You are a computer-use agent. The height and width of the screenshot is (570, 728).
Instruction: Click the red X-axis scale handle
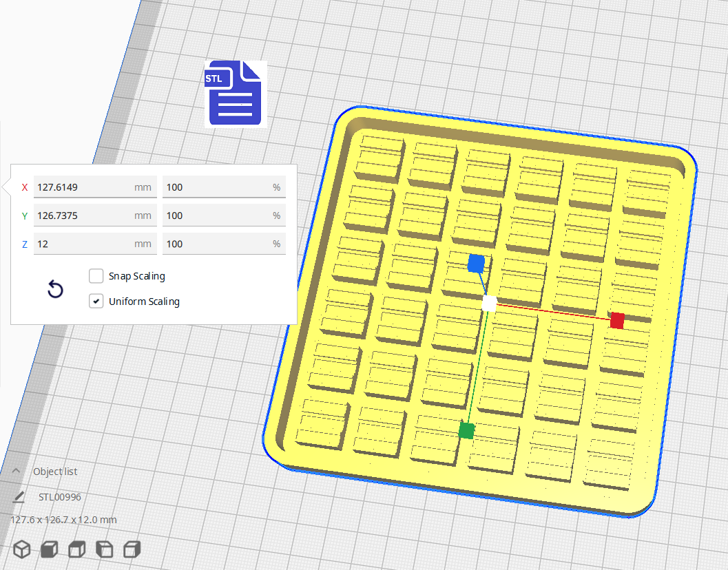click(x=617, y=320)
